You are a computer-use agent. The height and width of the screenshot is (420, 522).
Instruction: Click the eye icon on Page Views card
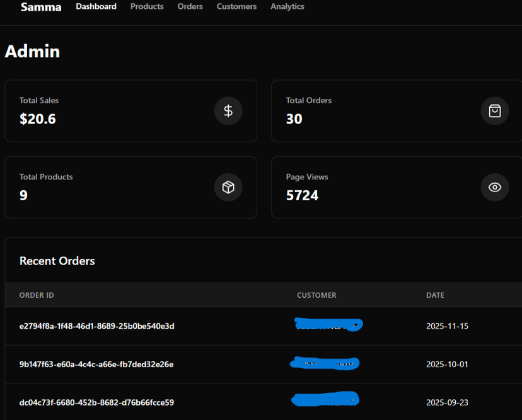click(495, 187)
